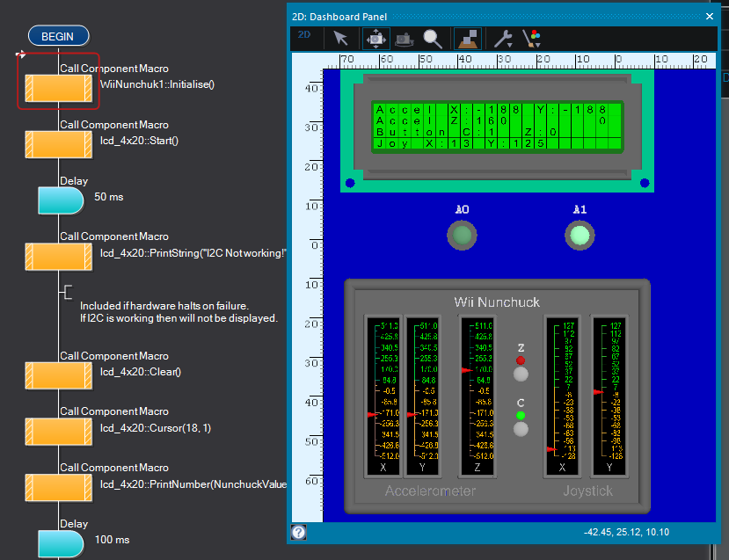
Task: Select the WiiNunchuk1::Initialise() macro block
Action: 59,88
